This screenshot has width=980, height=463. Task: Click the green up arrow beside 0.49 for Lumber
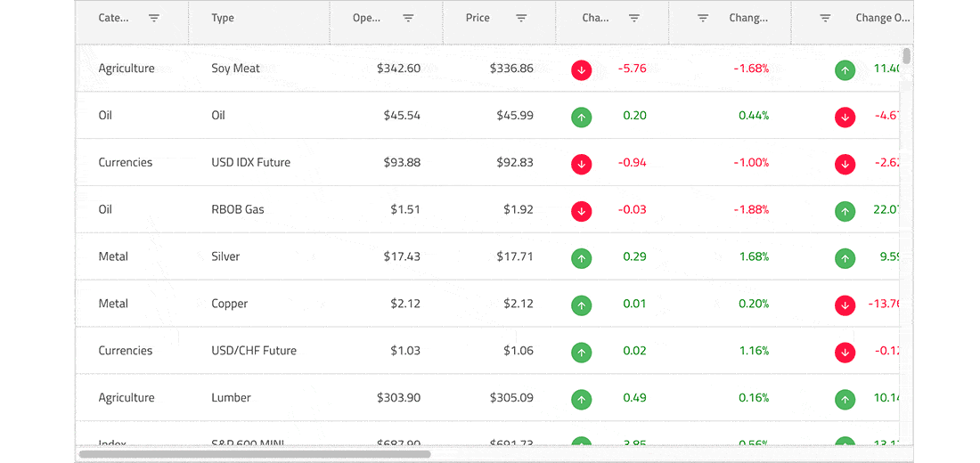(x=581, y=399)
